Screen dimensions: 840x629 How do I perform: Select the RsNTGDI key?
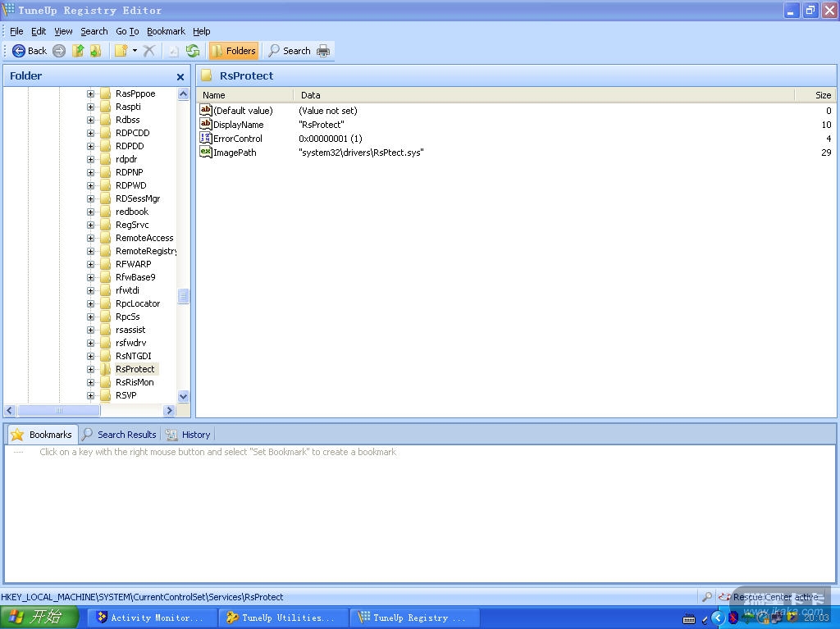coord(134,356)
